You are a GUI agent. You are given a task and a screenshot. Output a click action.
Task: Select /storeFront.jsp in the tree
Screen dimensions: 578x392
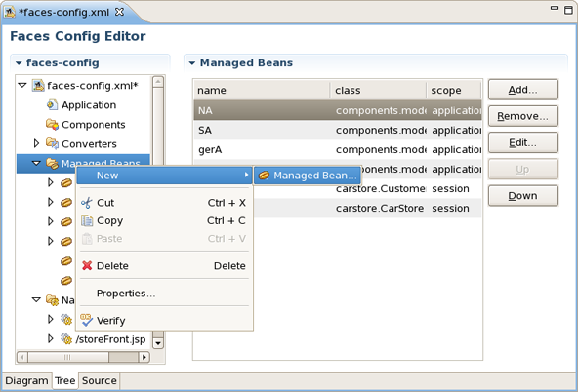110,339
